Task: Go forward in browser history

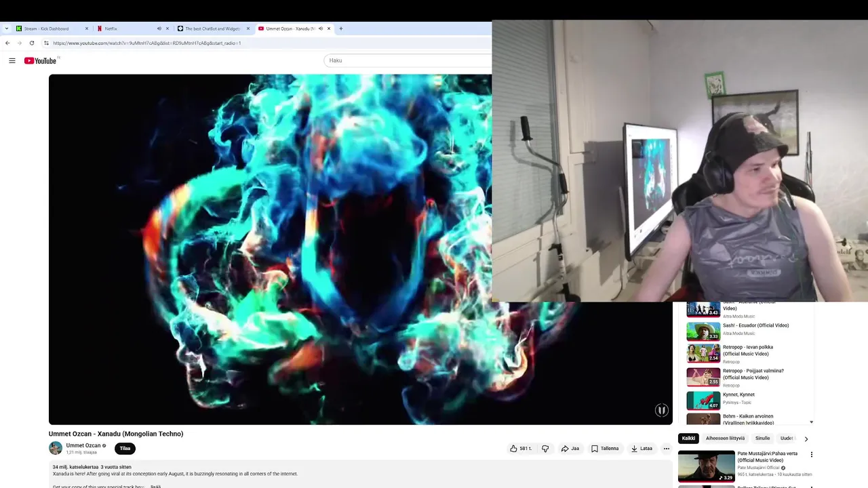Action: tap(19, 43)
